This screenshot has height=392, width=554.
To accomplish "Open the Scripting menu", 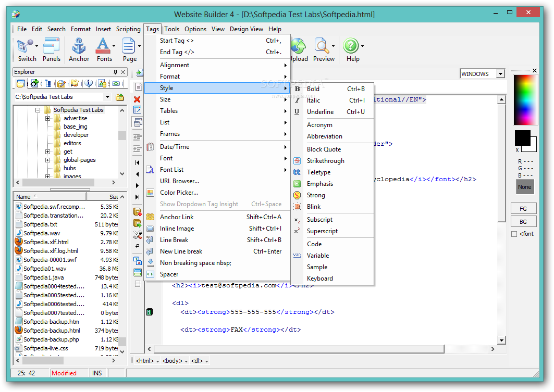I will [x=128, y=29].
